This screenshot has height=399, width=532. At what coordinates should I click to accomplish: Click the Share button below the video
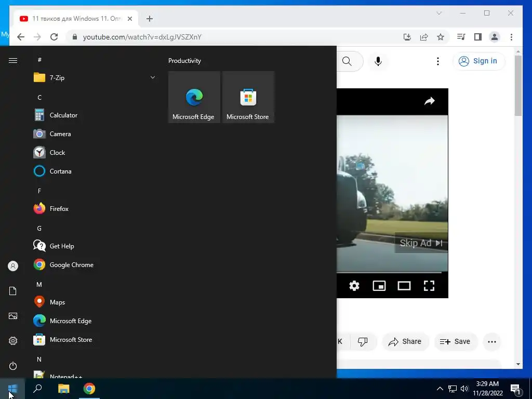[x=405, y=341]
